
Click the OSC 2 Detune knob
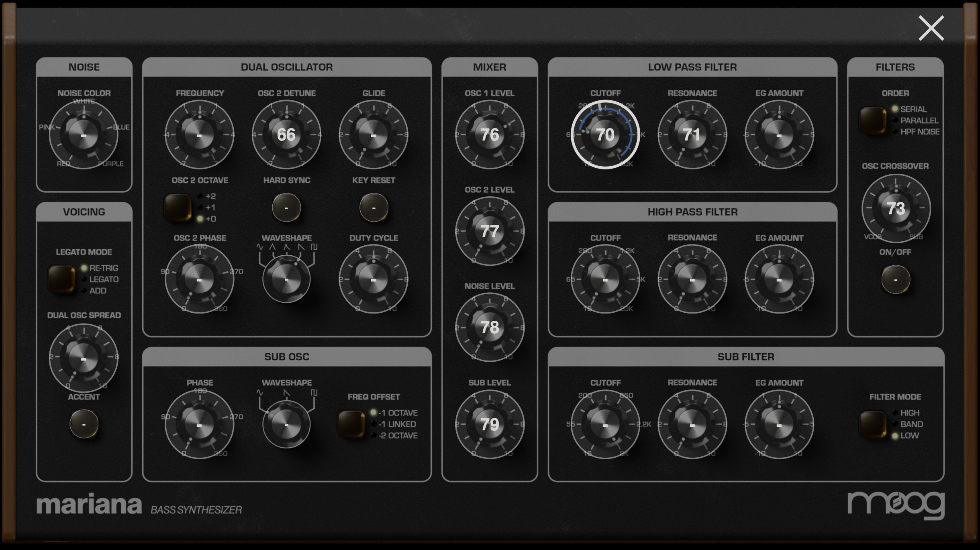(286, 135)
